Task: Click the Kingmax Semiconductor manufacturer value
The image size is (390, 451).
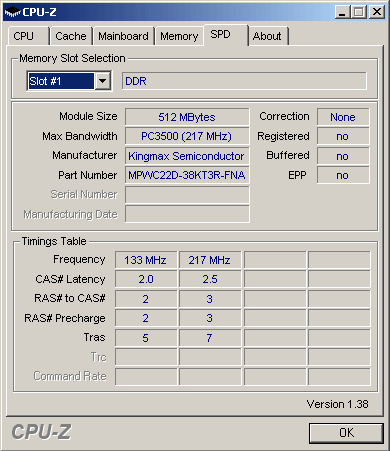Action: point(187,156)
